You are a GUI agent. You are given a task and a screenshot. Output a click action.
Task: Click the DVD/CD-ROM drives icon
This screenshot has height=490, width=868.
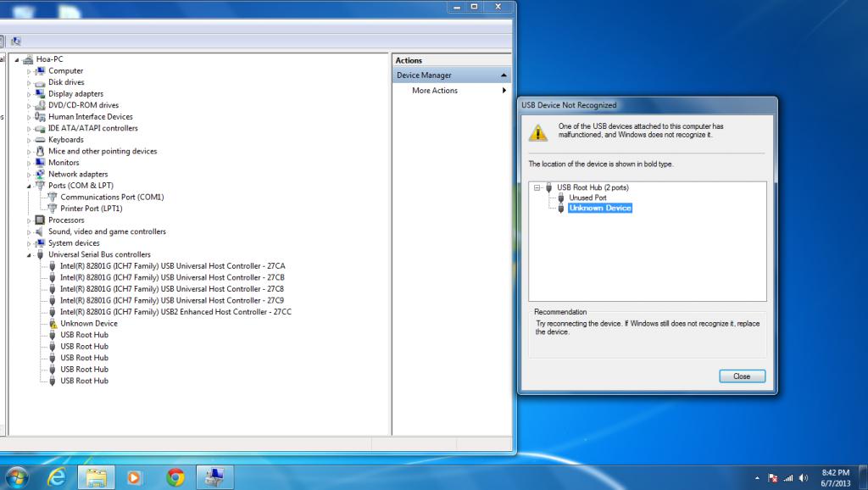40,105
